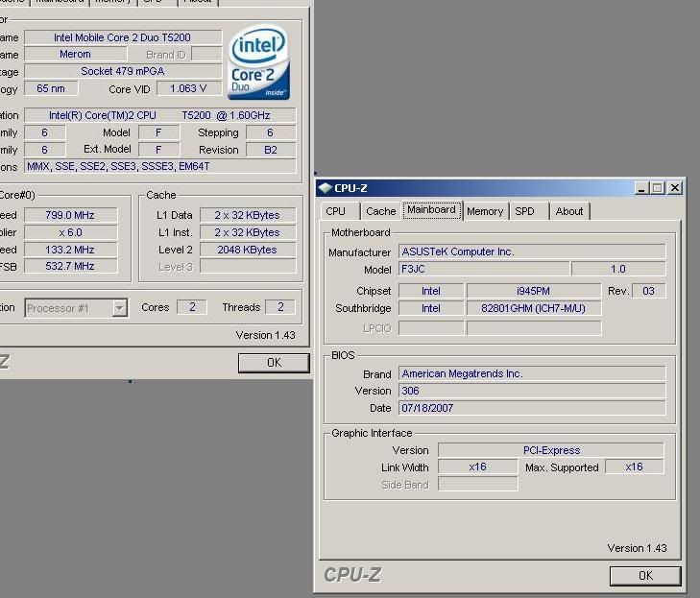Click OK in the CPU window
The image size is (700, 598).
274,363
